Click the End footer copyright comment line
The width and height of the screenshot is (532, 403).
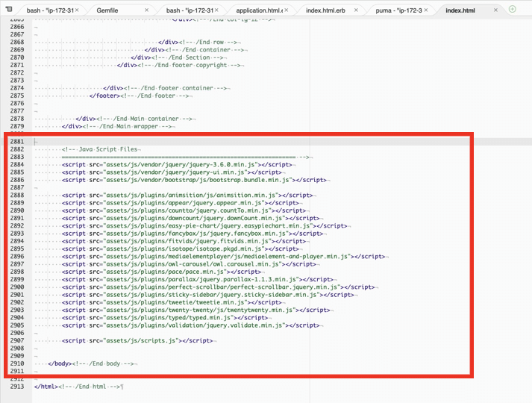pyautogui.click(x=179, y=65)
